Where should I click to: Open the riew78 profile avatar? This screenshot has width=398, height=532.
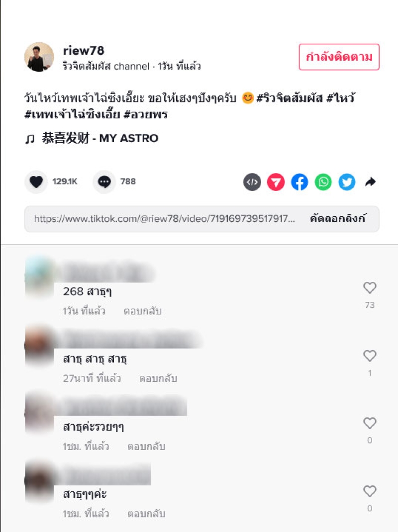click(x=39, y=57)
